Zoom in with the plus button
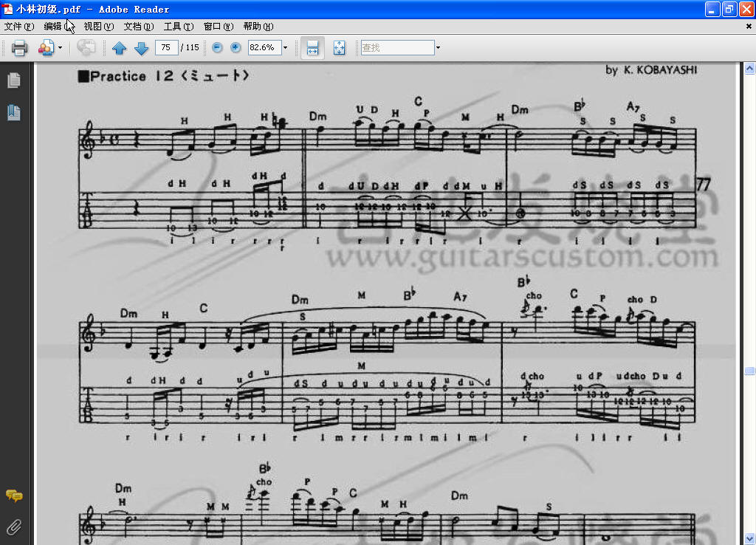 [236, 47]
